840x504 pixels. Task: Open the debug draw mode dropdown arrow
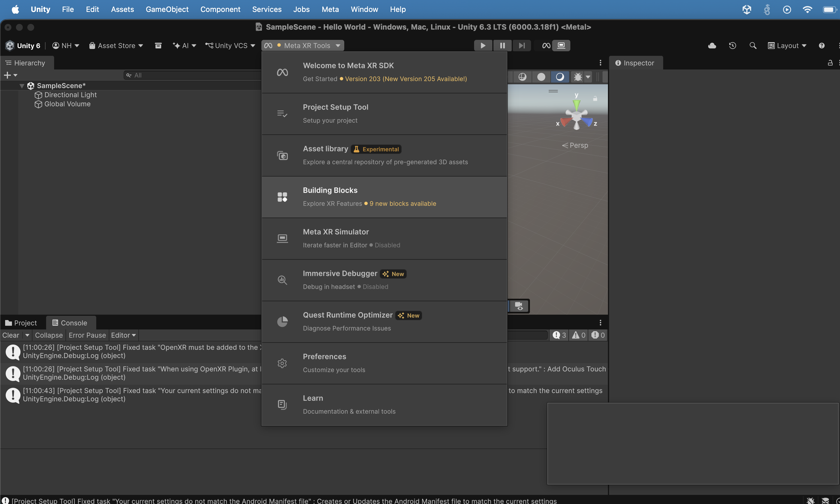point(588,77)
